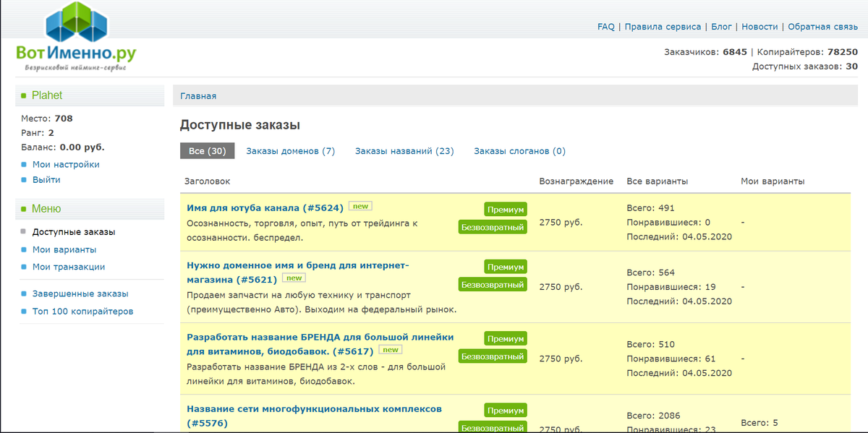The image size is (868, 433).
Task: Open Завершенные заказы menu item
Action: [x=80, y=293]
